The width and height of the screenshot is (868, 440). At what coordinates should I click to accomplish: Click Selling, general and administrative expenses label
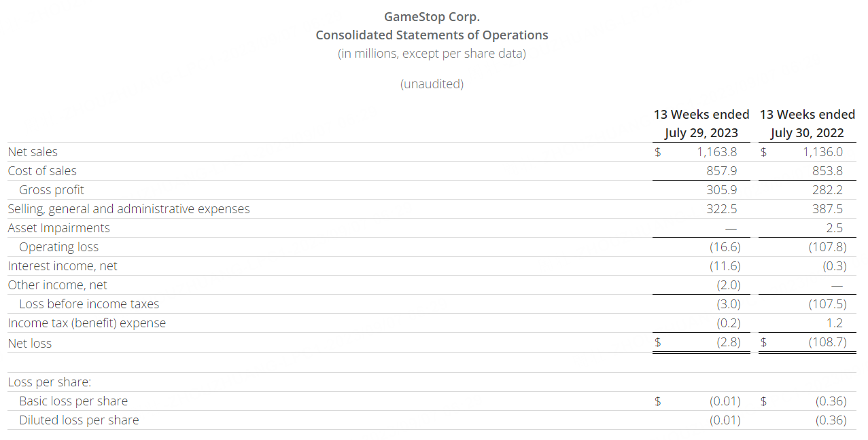128,209
